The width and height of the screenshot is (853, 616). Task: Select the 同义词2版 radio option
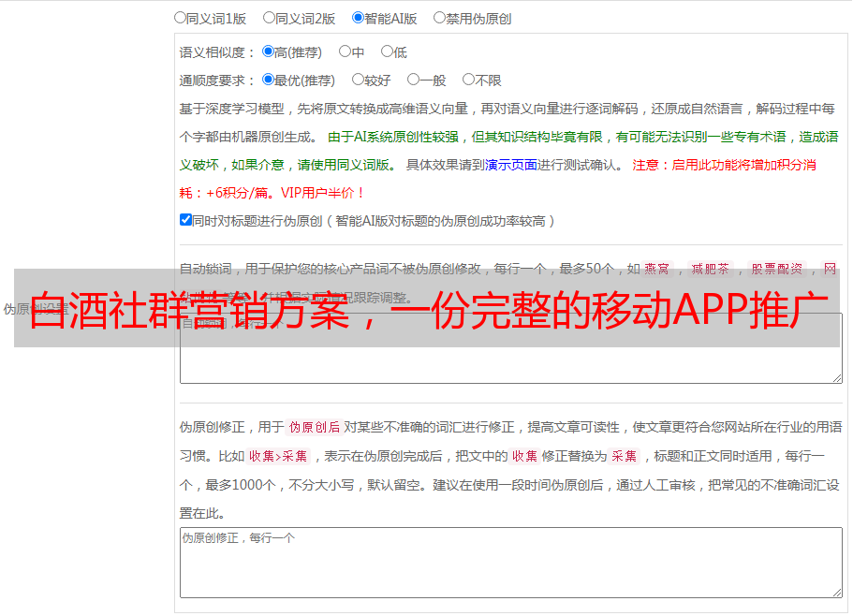[270, 18]
